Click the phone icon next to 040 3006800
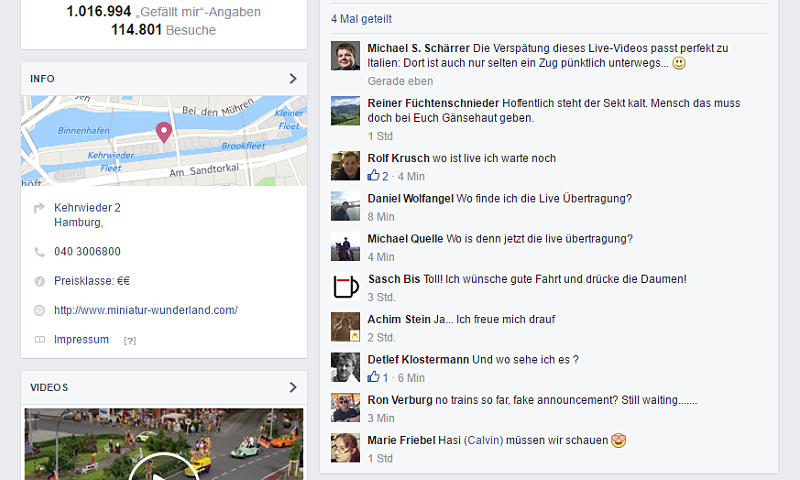Viewport: 800px width, 480px height. click(39, 252)
